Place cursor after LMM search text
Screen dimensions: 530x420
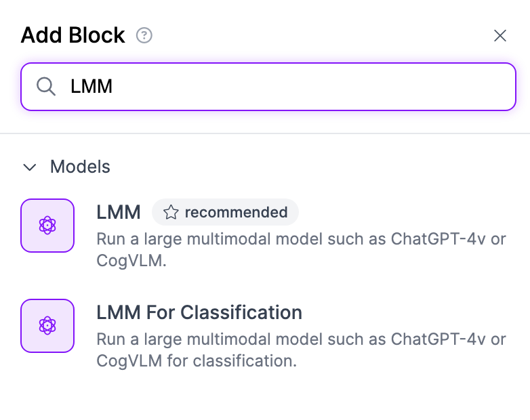pyautogui.click(x=113, y=87)
